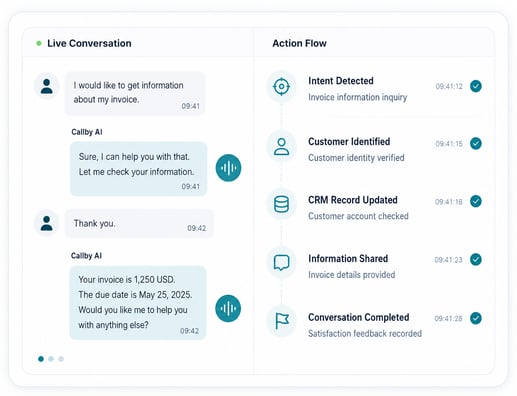Select the third carousel pagination dot
Image resolution: width=517 pixels, height=396 pixels.
pos(61,359)
